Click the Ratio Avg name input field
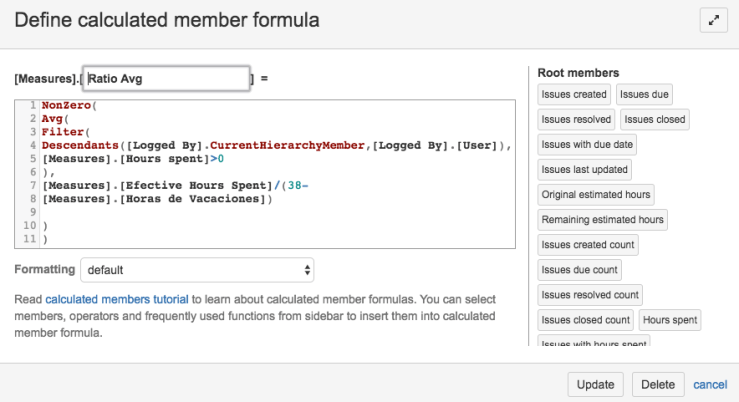 tap(166, 79)
